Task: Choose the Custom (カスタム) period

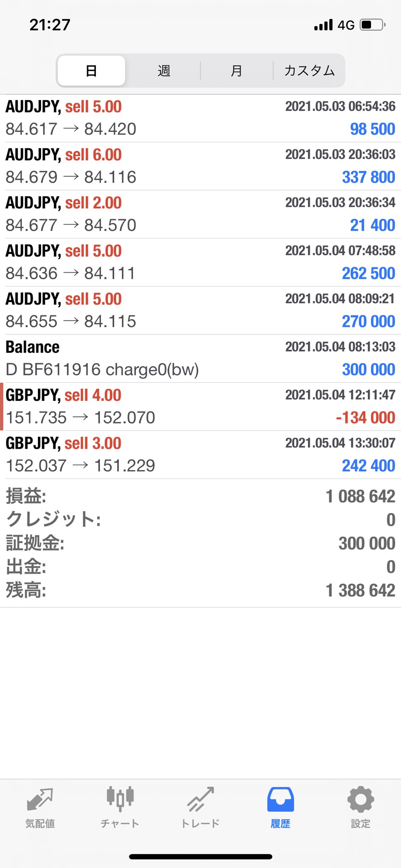Action: click(x=309, y=71)
